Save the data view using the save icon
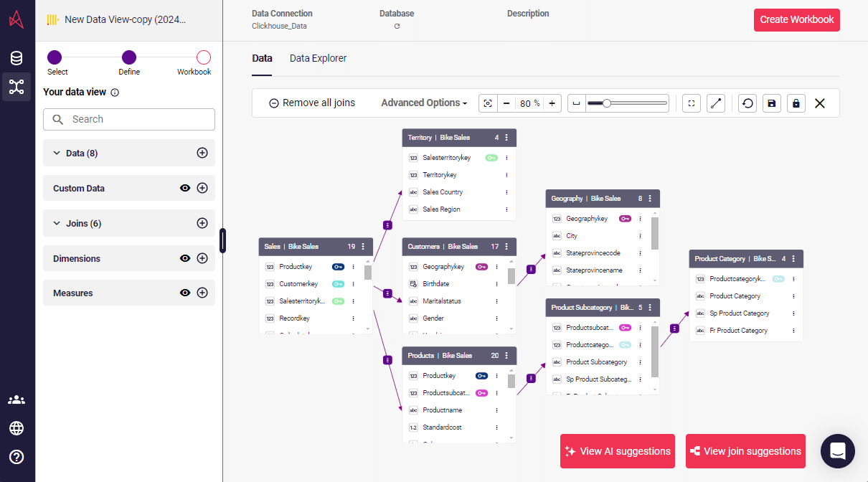 [771, 103]
